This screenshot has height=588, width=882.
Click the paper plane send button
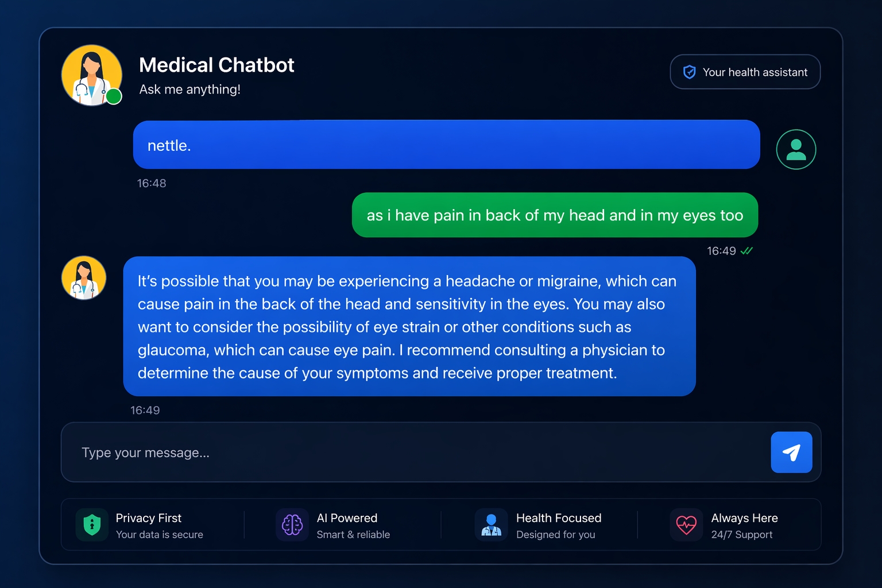791,452
